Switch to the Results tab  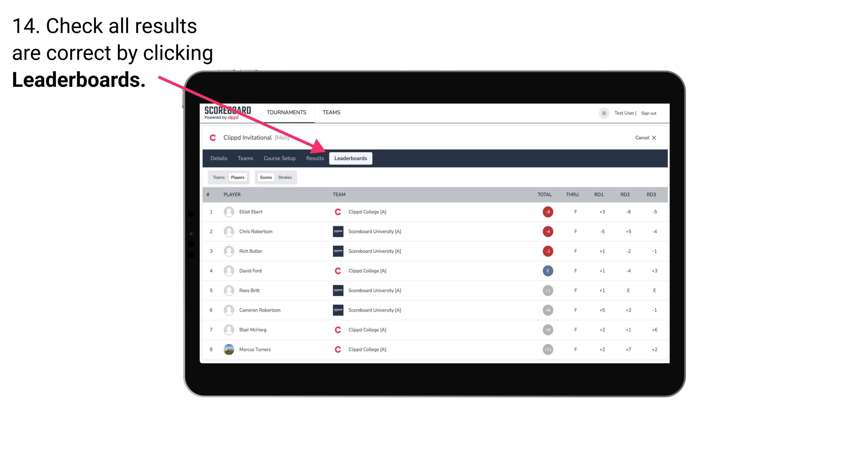314,158
